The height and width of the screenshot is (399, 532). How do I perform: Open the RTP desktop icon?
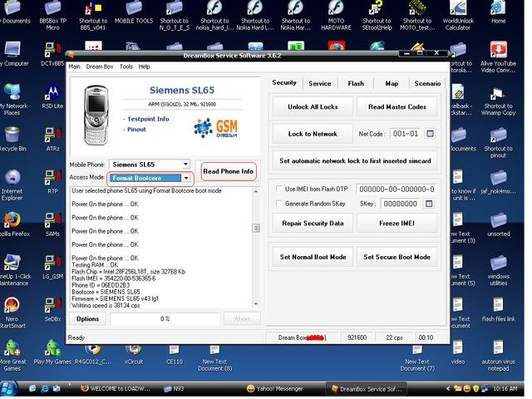52,183
